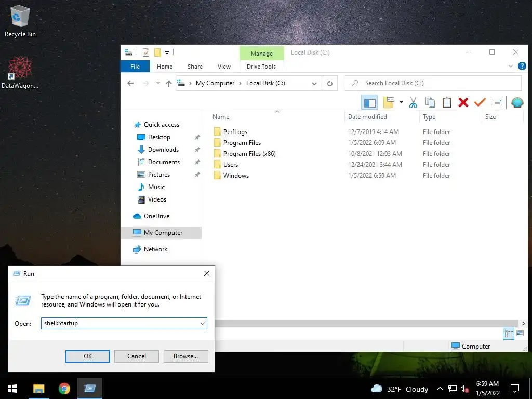Switch to the View ribbon tab
The image size is (532, 399).
click(224, 66)
